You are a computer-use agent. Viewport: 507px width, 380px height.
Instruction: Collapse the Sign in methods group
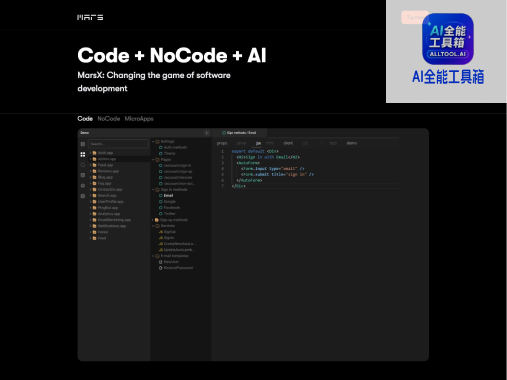click(153, 190)
